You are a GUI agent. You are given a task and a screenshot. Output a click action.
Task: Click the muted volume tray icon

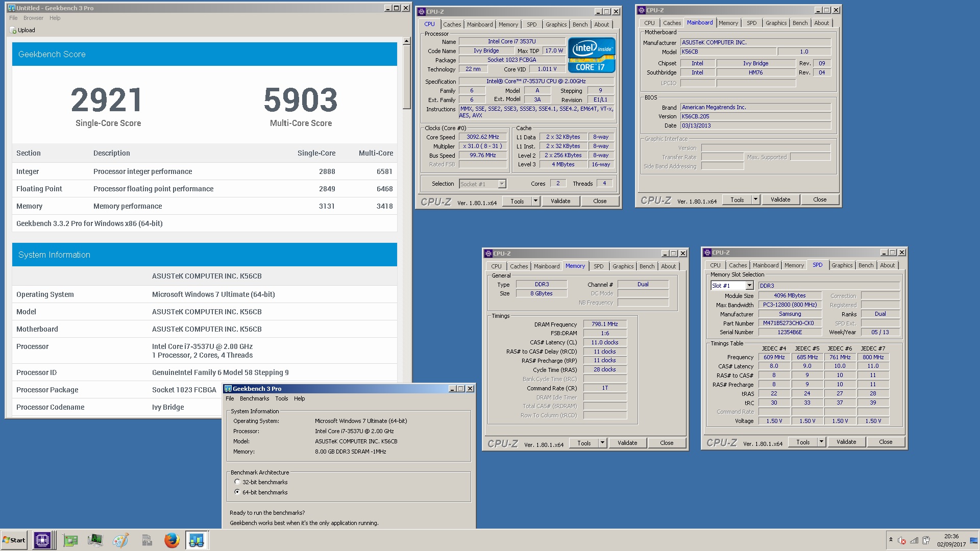[902, 540]
